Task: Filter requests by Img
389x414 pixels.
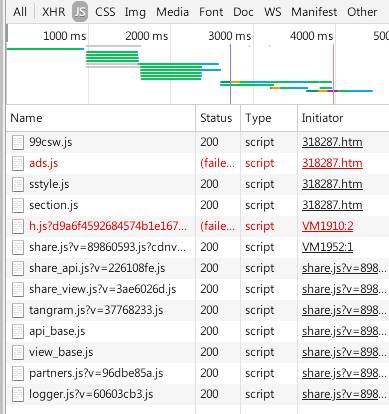Action: 135,12
